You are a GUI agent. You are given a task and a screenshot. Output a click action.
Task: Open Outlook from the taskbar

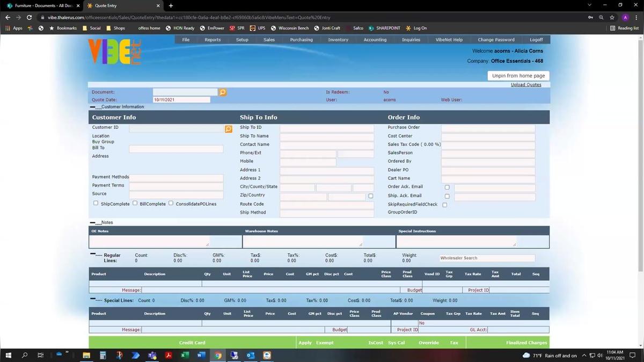click(x=250, y=355)
